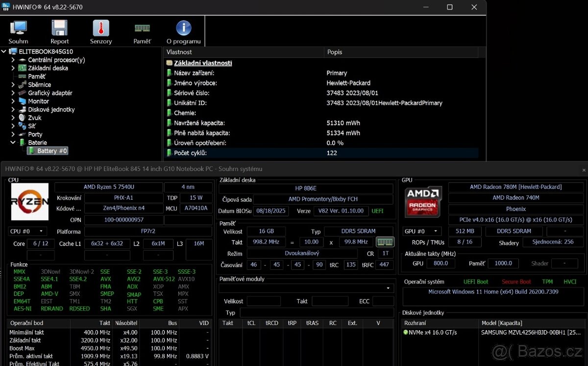Click the AMD Radeon graphics logo

pos(423,202)
